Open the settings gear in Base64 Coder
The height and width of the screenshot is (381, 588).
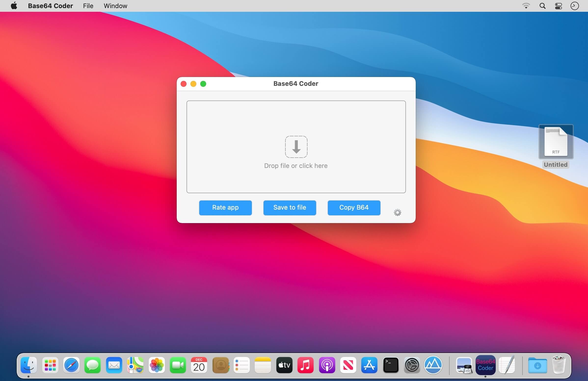pos(397,212)
